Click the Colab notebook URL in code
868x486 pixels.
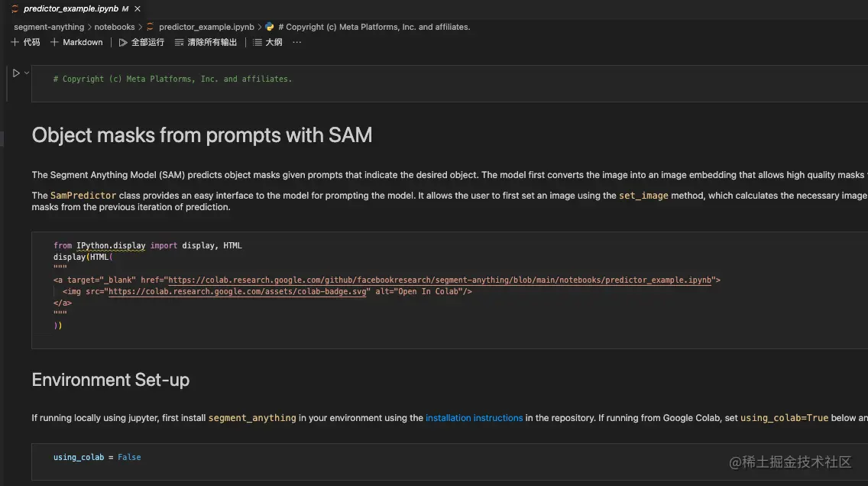pos(441,280)
